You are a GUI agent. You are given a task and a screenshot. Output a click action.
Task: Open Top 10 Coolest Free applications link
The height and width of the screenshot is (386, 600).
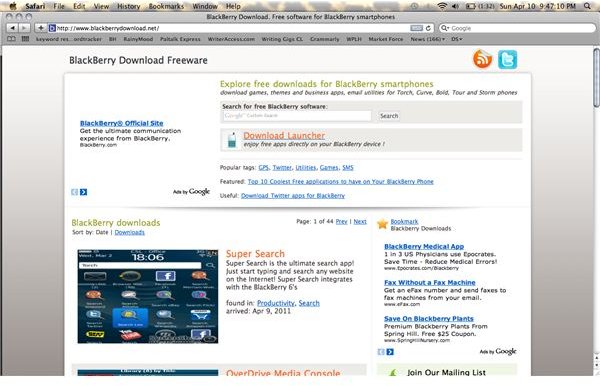(341, 182)
